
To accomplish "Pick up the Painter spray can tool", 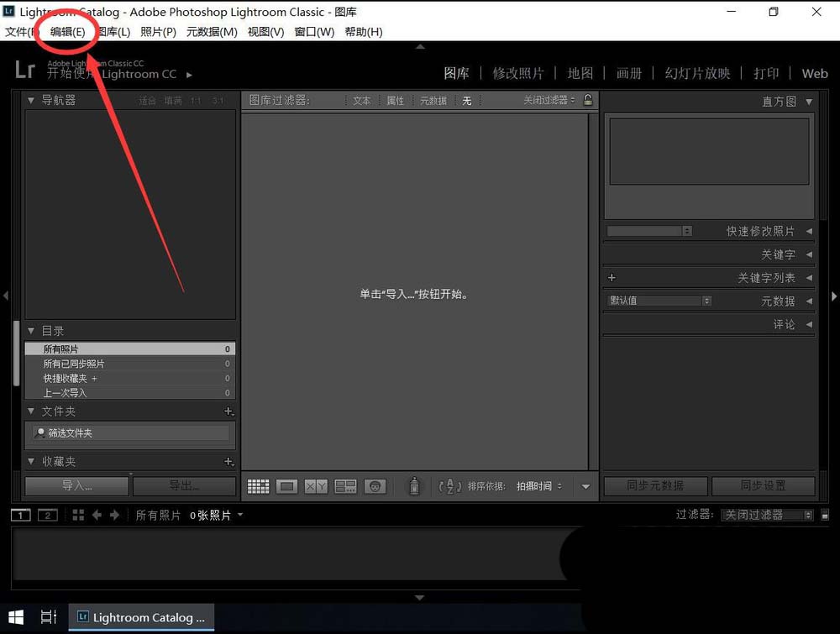I will [414, 485].
